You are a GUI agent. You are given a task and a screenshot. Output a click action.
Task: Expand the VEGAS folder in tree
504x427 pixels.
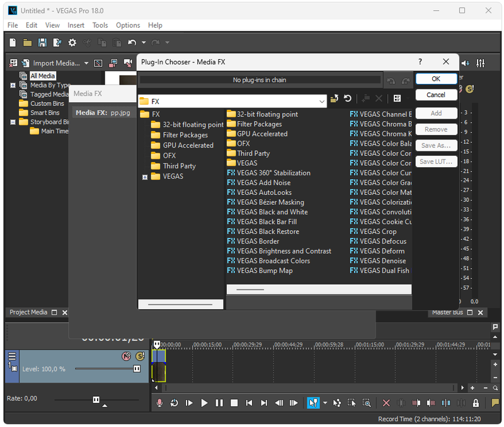tap(145, 177)
